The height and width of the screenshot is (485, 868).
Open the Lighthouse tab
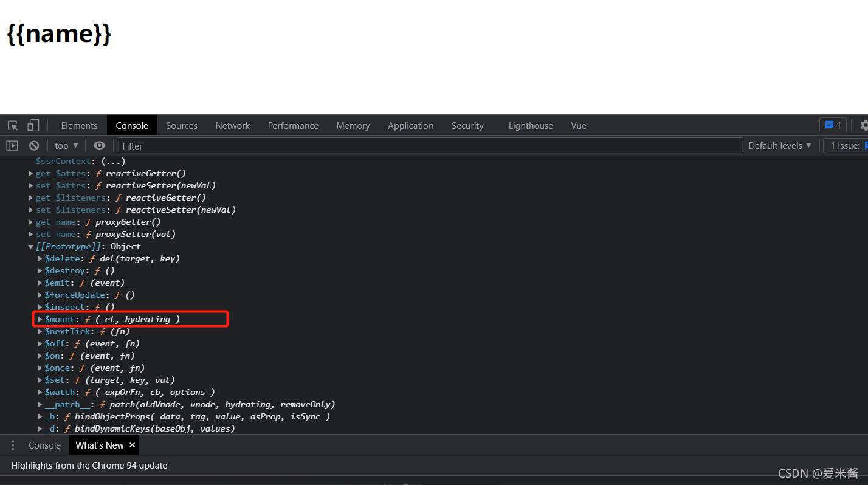click(x=531, y=126)
